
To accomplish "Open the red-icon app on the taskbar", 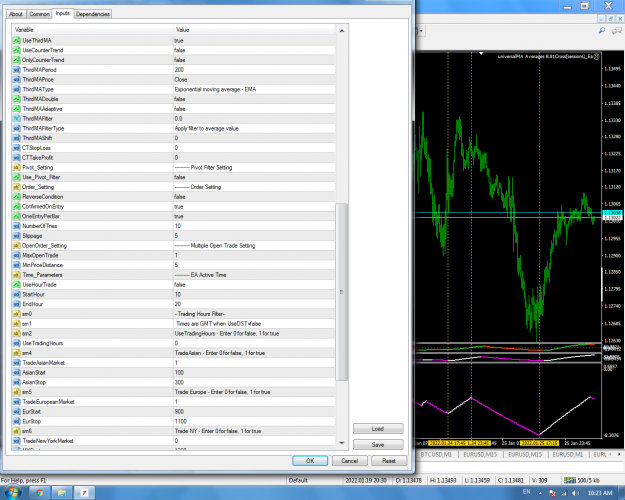I will pyautogui.click(x=85, y=493).
